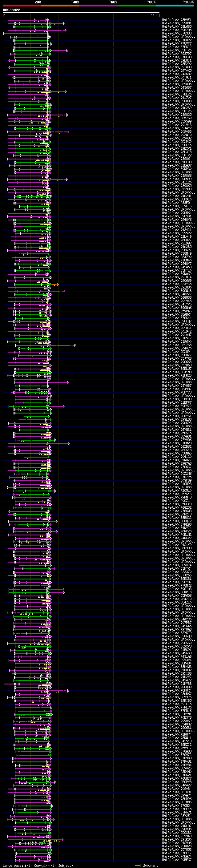Select hit UniRef100_Q09085
Screen dimensions: 197x868
[177, 84]
